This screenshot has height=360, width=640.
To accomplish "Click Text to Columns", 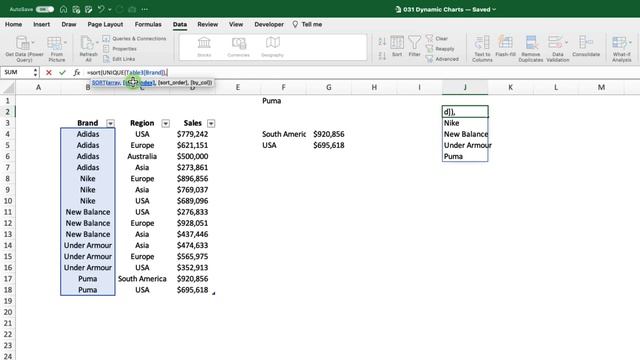I will point(482,48).
